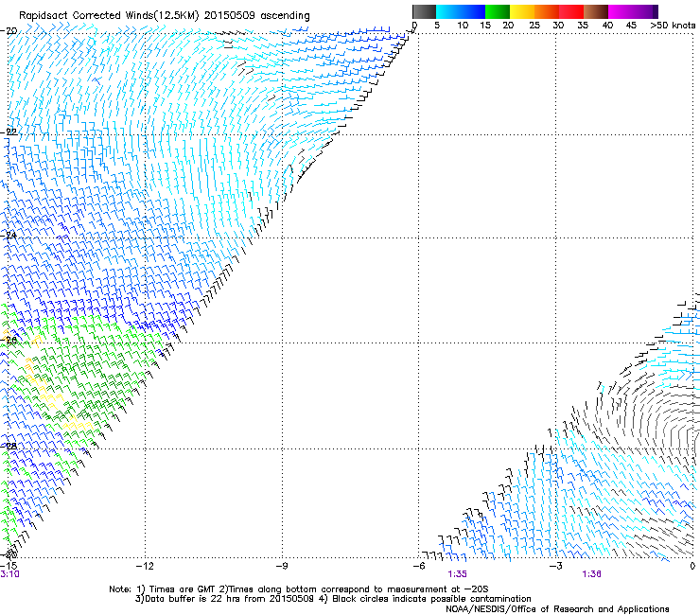The image size is (700, 615).
Task: Click the cyan 5-10 knots legend color
Action: click(x=448, y=11)
